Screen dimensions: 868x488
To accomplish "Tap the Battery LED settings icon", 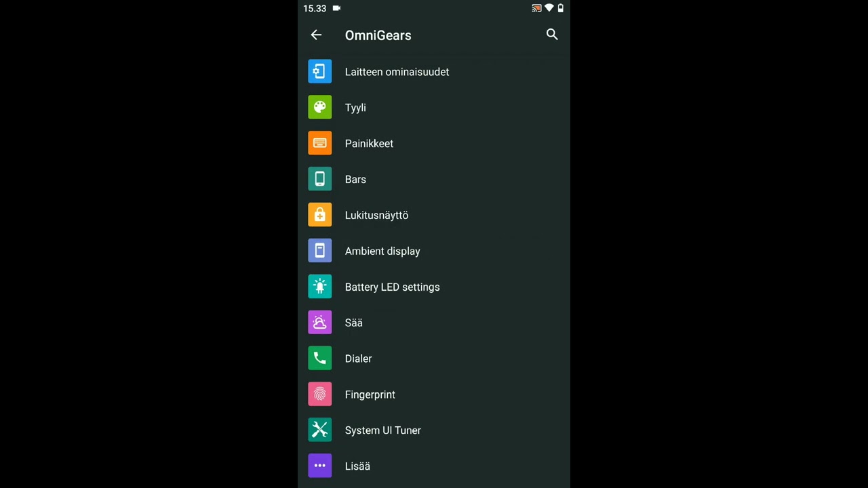I will pos(320,287).
